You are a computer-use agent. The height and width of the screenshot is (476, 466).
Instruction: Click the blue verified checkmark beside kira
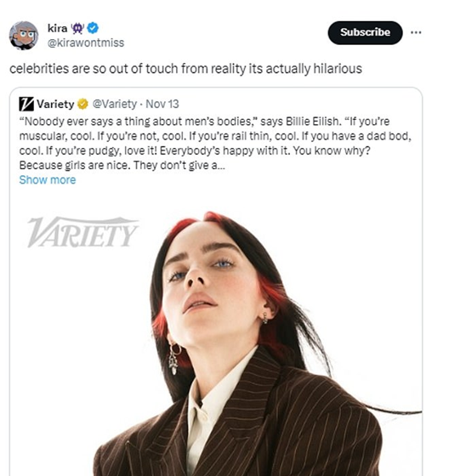click(93, 28)
